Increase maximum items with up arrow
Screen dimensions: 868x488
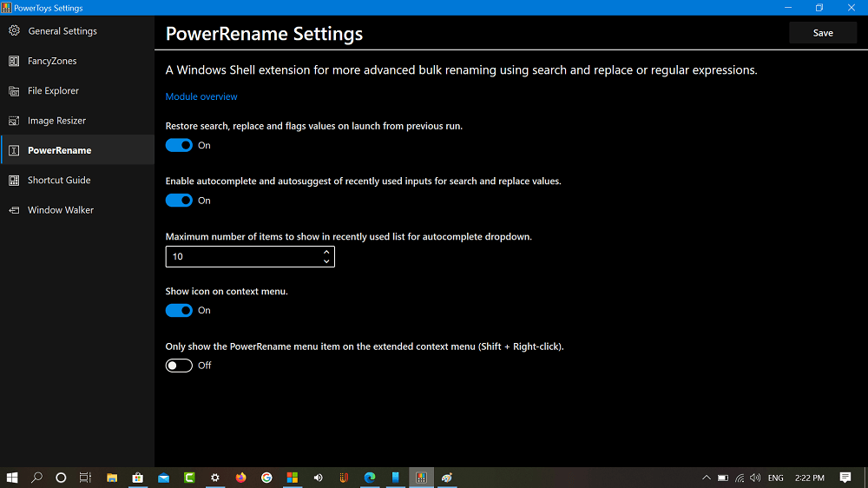[326, 252]
